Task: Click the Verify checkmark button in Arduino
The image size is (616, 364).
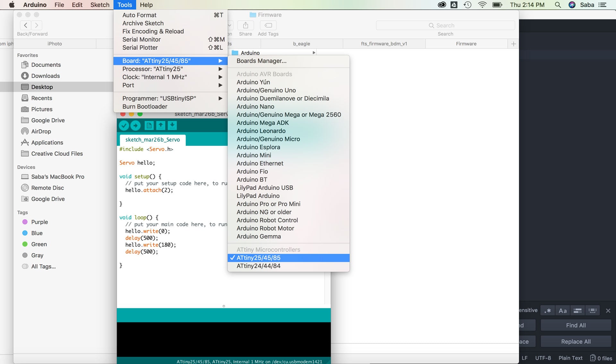Action: [x=124, y=126]
